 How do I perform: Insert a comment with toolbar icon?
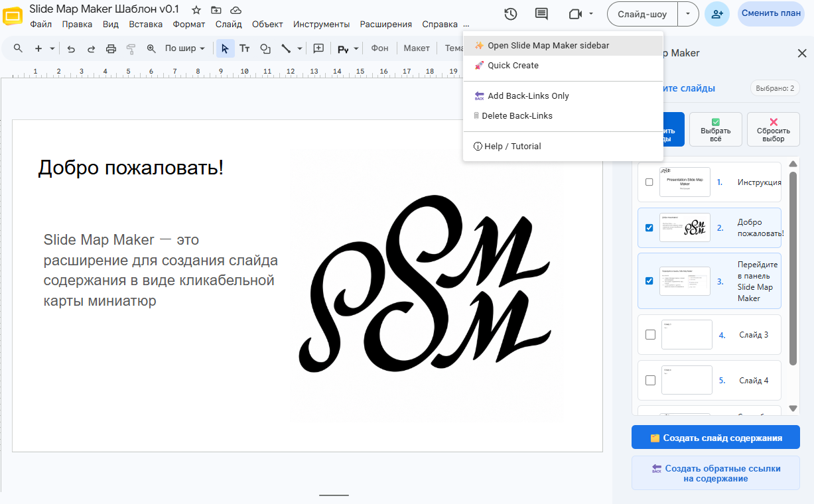[318, 48]
